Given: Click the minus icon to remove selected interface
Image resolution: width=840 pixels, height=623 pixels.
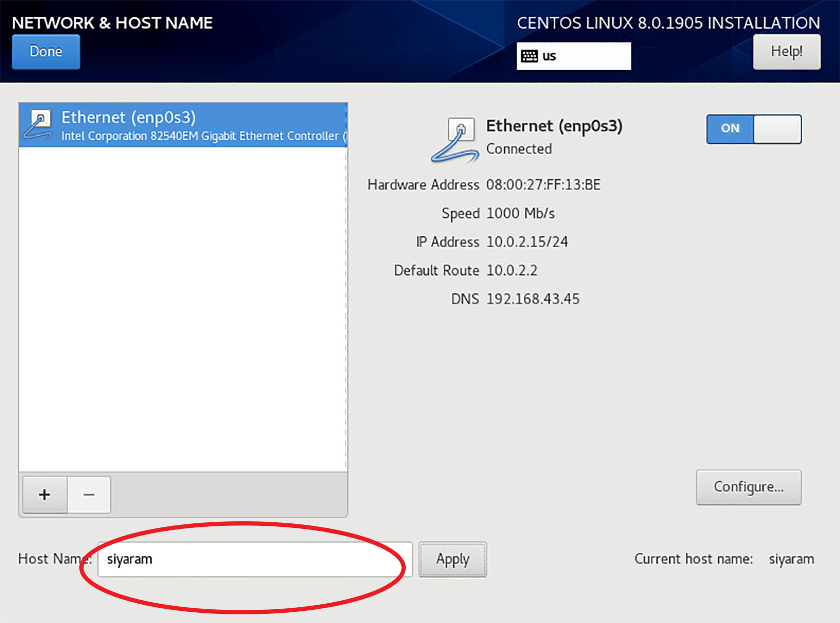Looking at the screenshot, I should 89,494.
